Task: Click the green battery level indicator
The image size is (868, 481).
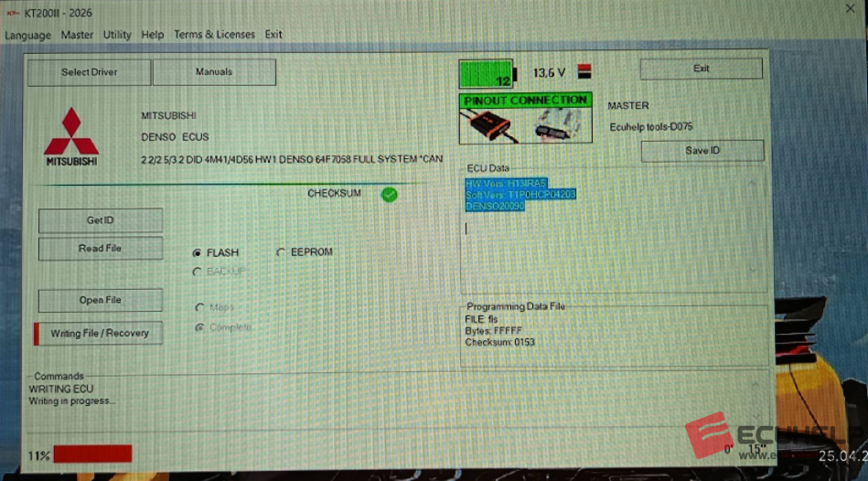Action: click(x=487, y=74)
